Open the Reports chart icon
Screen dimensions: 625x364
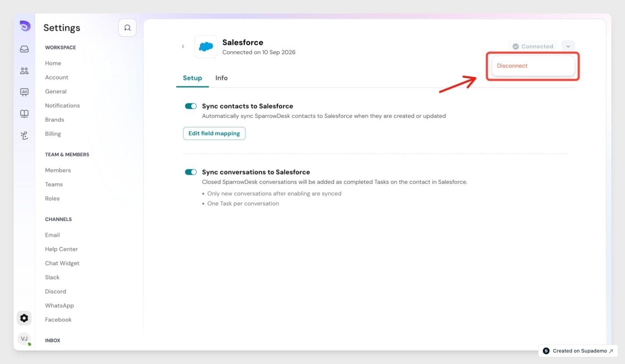click(25, 92)
